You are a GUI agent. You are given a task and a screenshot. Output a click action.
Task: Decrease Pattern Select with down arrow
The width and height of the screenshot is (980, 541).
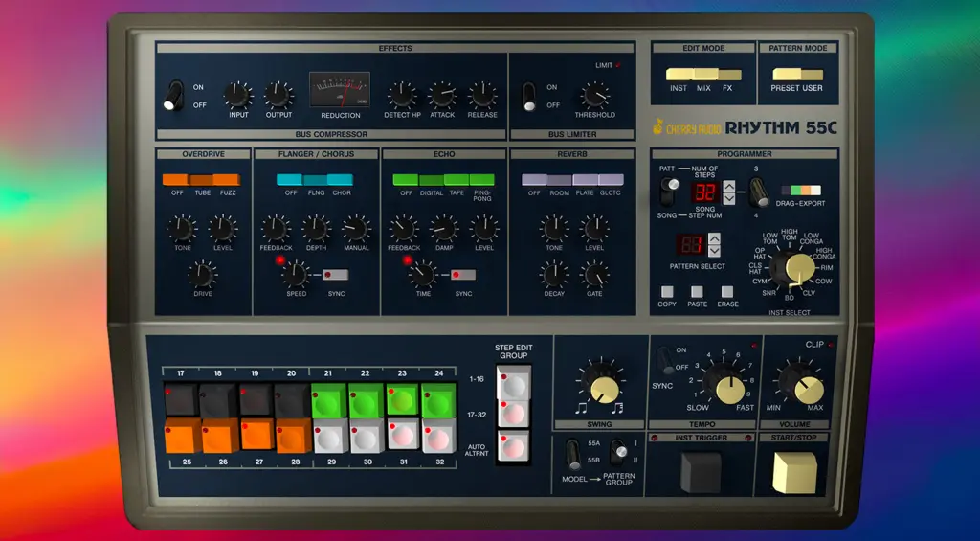click(714, 250)
